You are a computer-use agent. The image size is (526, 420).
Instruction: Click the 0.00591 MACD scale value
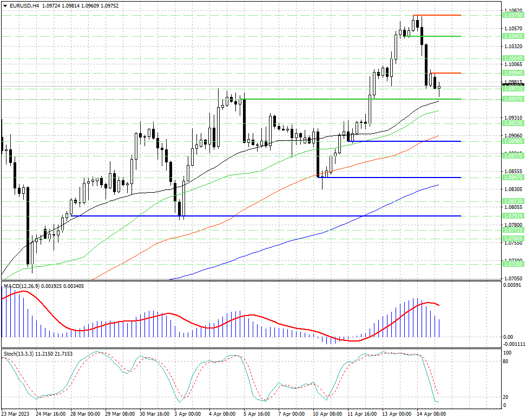click(512, 285)
